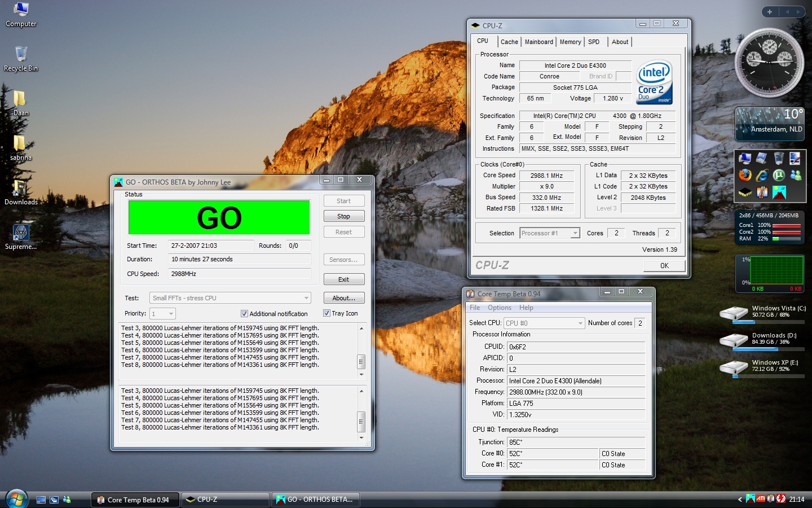Open the Recycle Bin desktop icon
This screenshot has height=508, width=812.
[x=21, y=59]
